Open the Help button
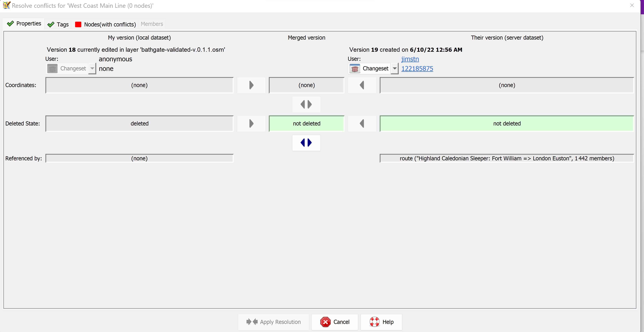The width and height of the screenshot is (644, 332). coord(381,322)
